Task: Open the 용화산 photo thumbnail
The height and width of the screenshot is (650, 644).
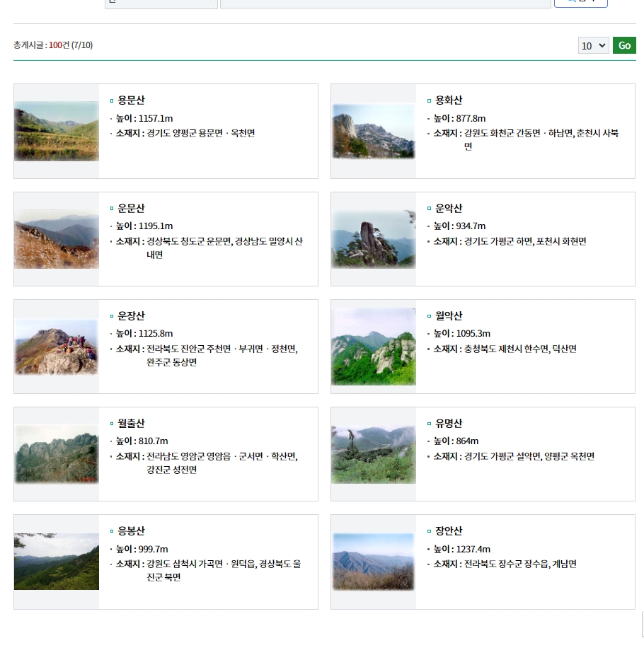Action: [x=374, y=131]
